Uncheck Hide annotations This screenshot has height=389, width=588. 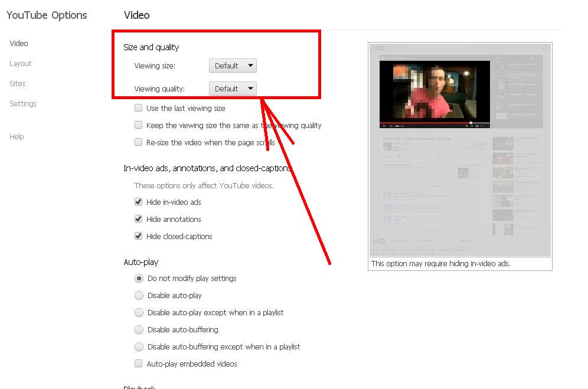[138, 218]
